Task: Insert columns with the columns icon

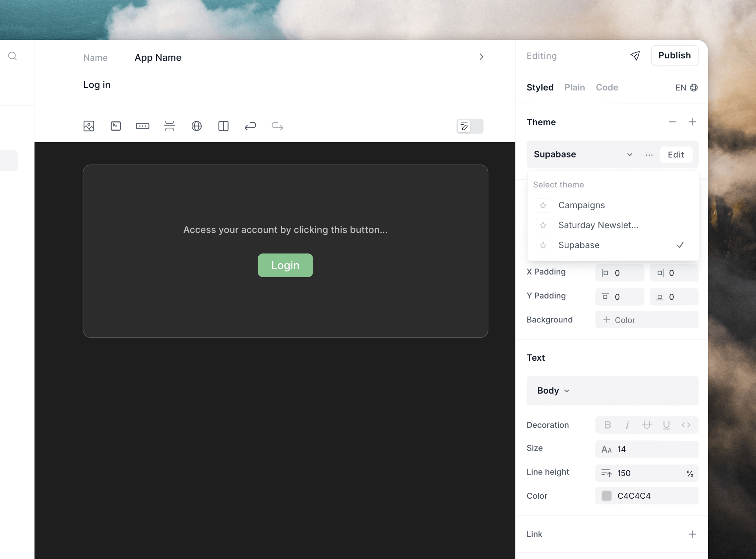Action: (x=223, y=126)
